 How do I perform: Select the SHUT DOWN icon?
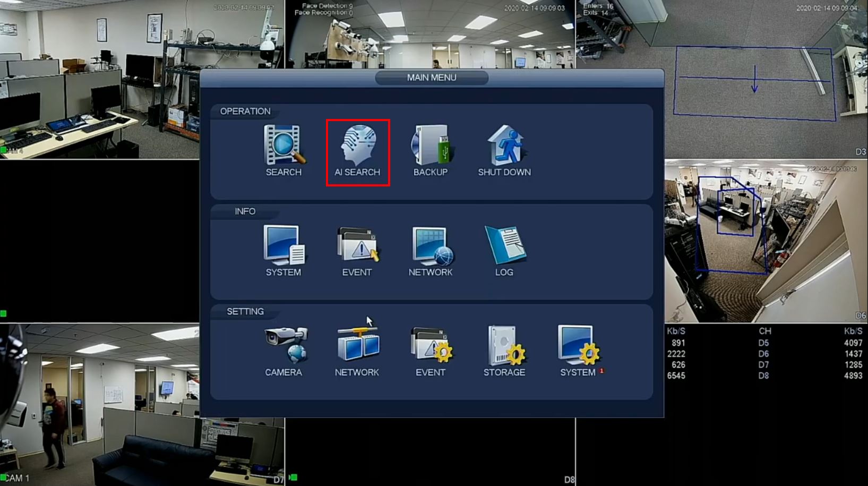click(x=504, y=151)
